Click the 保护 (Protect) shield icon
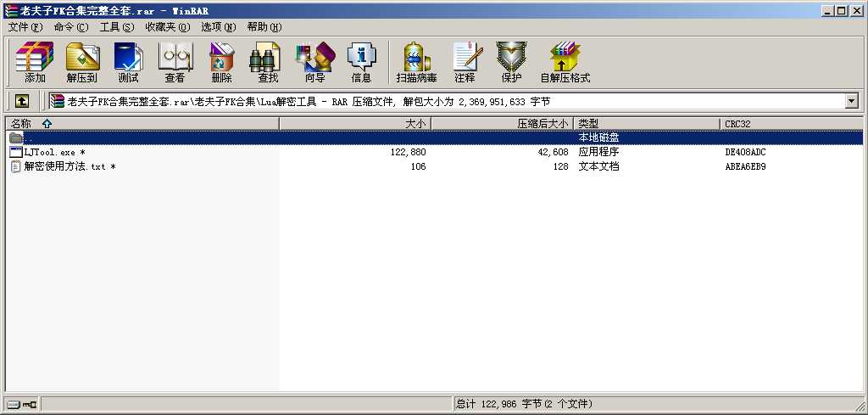868x415 pixels. pos(511,62)
